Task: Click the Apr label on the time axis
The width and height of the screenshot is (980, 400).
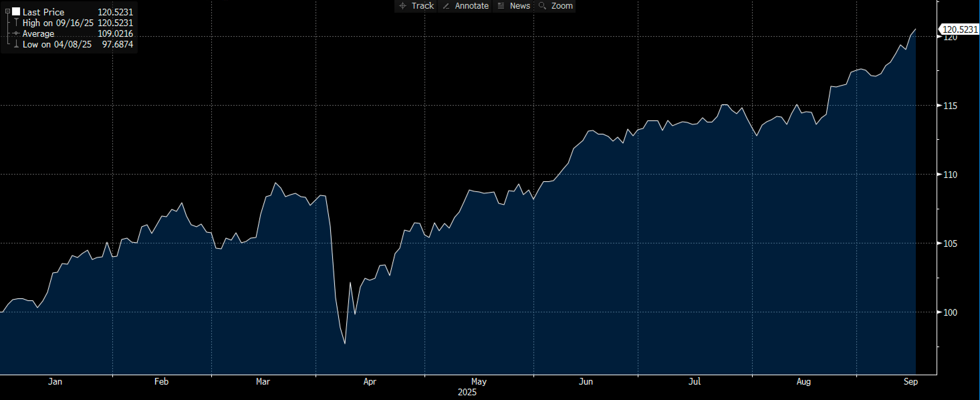Action: (x=369, y=381)
